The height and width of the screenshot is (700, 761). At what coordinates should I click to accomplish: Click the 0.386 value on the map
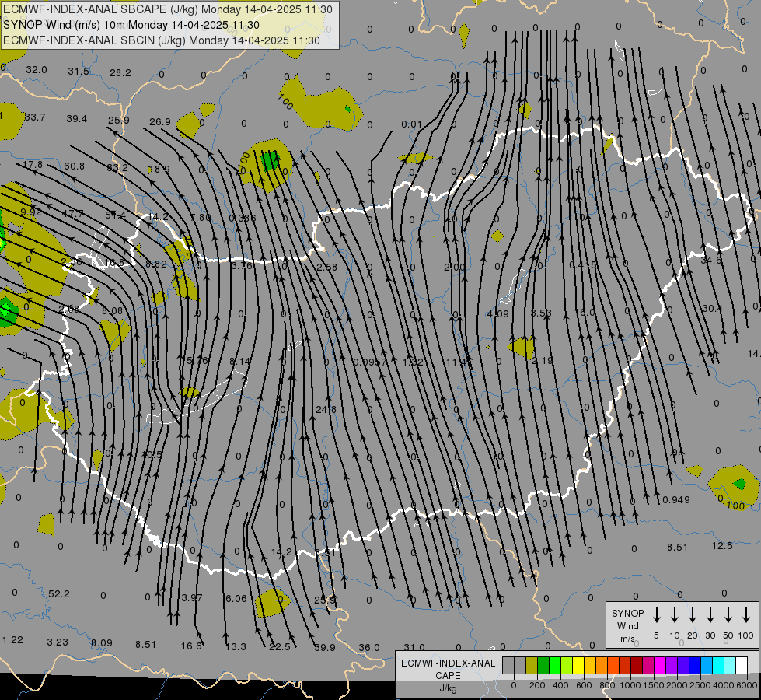click(243, 218)
